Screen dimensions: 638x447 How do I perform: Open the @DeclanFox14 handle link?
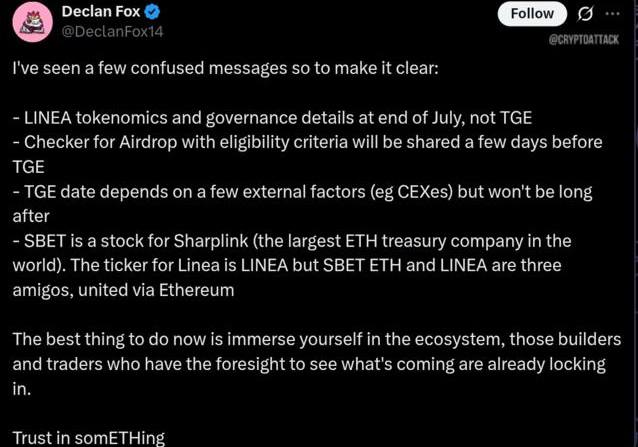click(112, 31)
